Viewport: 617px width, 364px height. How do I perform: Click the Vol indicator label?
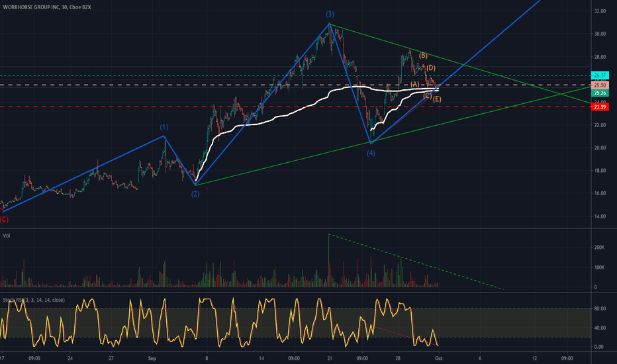(7, 236)
